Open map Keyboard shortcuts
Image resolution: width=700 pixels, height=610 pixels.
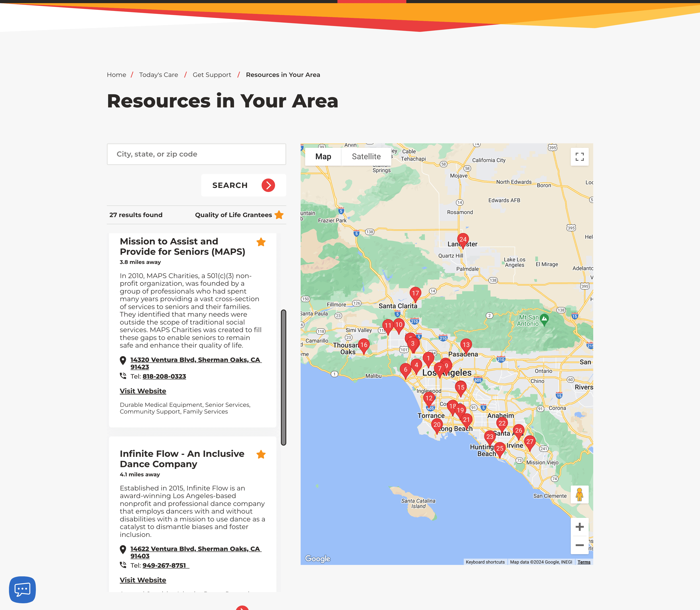coord(485,562)
